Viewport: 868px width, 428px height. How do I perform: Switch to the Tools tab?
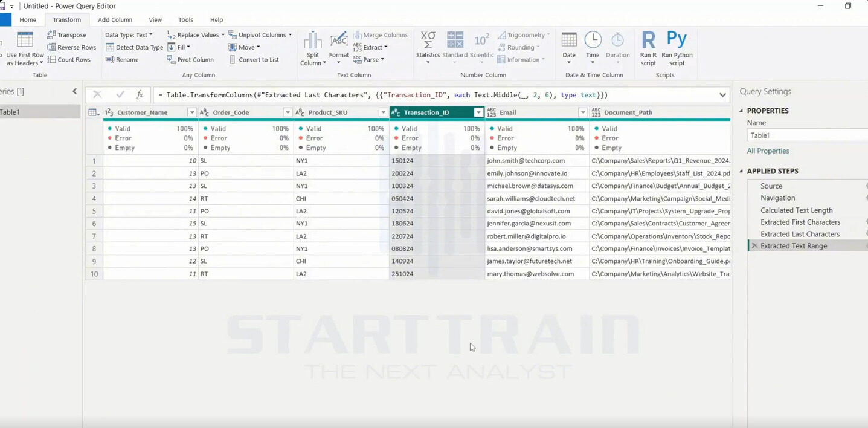pyautogui.click(x=186, y=20)
